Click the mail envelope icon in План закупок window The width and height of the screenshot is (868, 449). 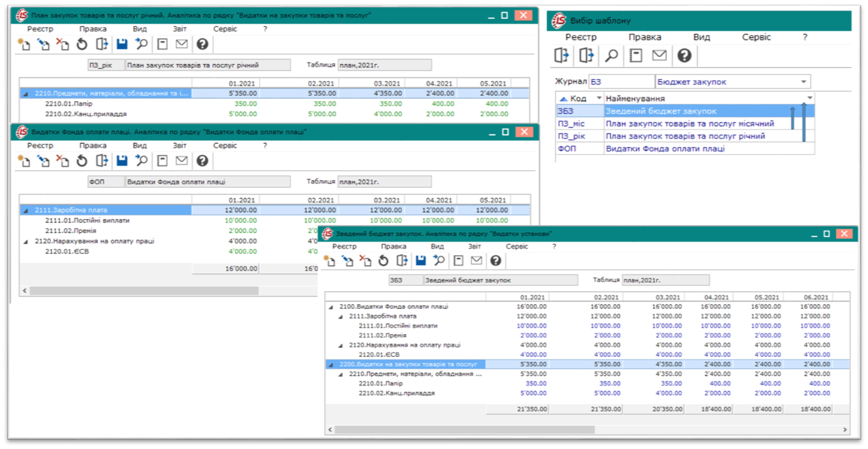(x=181, y=44)
